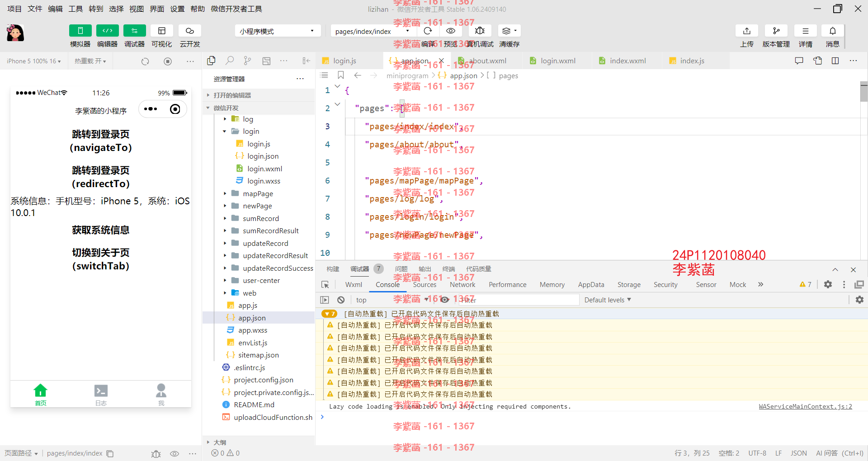Open app.wxss file in tree
Screen dimensions: 868x461
[253, 330]
